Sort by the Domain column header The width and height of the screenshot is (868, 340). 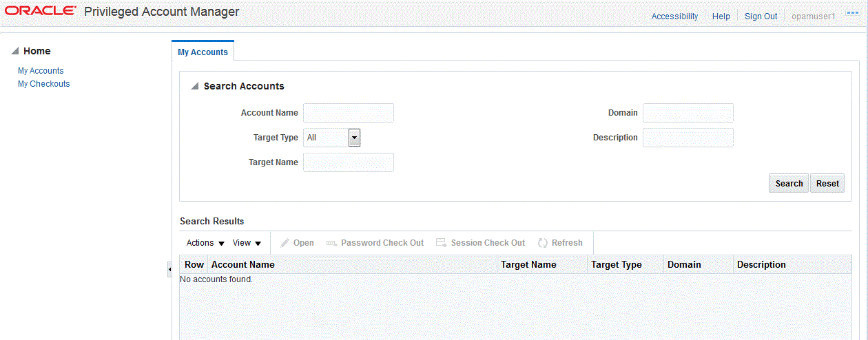(x=699, y=265)
